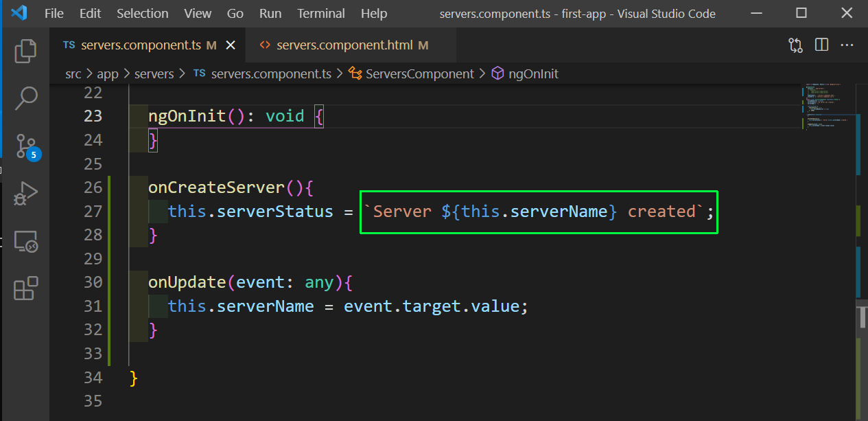Open the Help menu
Viewport: 868px width, 421px height.
[x=374, y=13]
